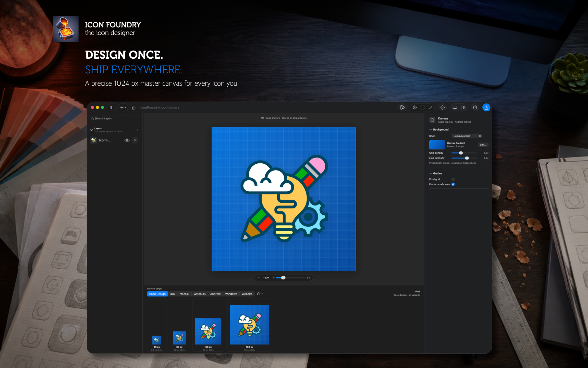Click the magnifier icon in Search Layers

[x=93, y=118]
